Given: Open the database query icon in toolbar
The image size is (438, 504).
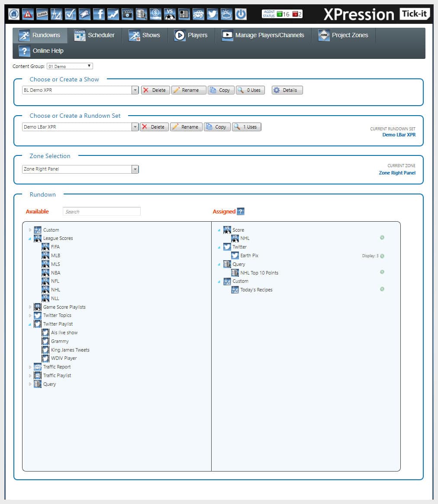Looking at the screenshot, I should pyautogui.click(x=142, y=14).
